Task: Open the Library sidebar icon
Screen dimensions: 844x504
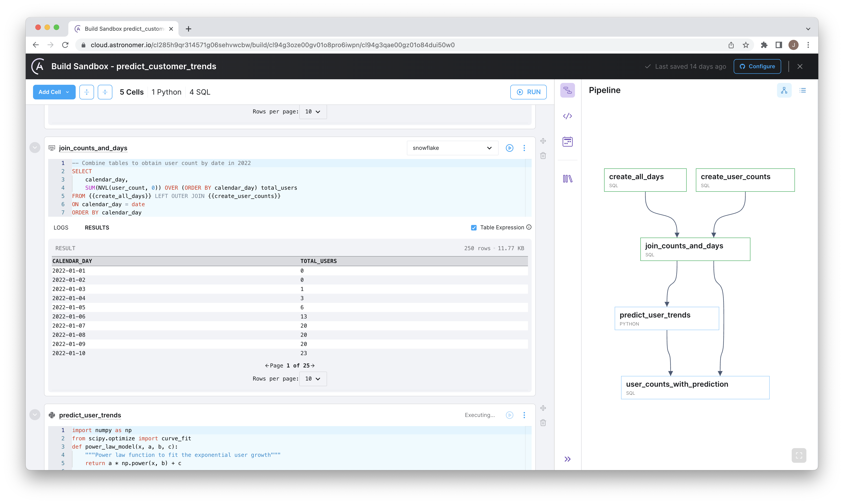Action: coord(567,179)
